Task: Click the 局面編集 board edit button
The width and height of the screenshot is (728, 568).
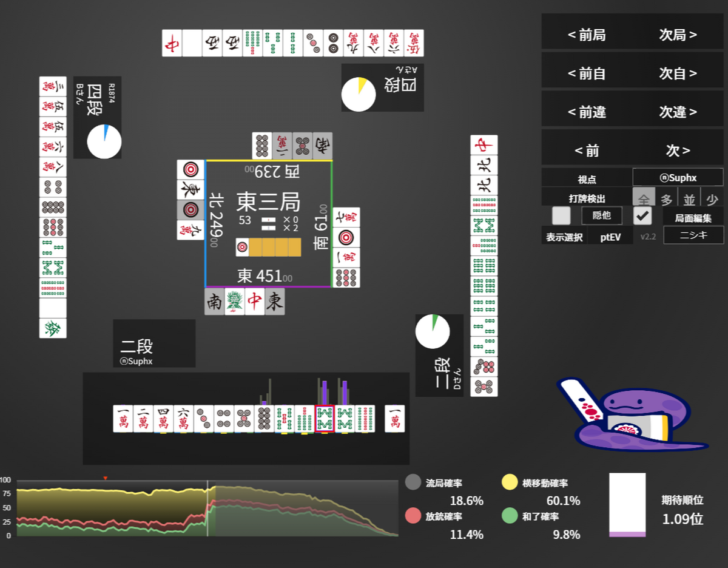Action: click(x=693, y=217)
